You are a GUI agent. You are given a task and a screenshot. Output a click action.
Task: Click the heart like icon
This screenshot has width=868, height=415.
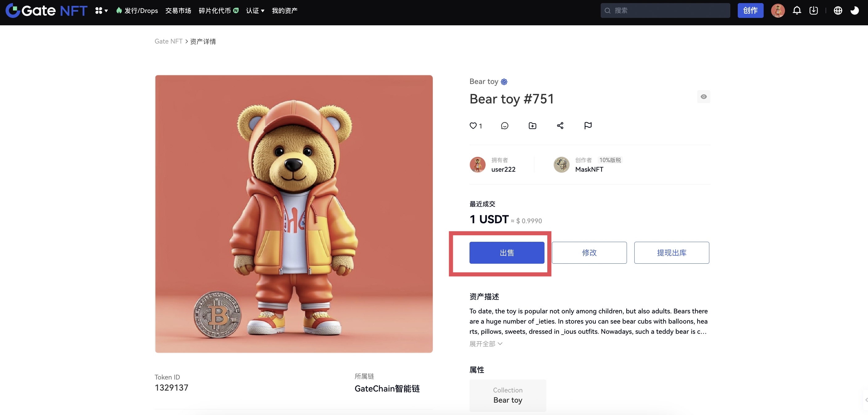pos(473,126)
